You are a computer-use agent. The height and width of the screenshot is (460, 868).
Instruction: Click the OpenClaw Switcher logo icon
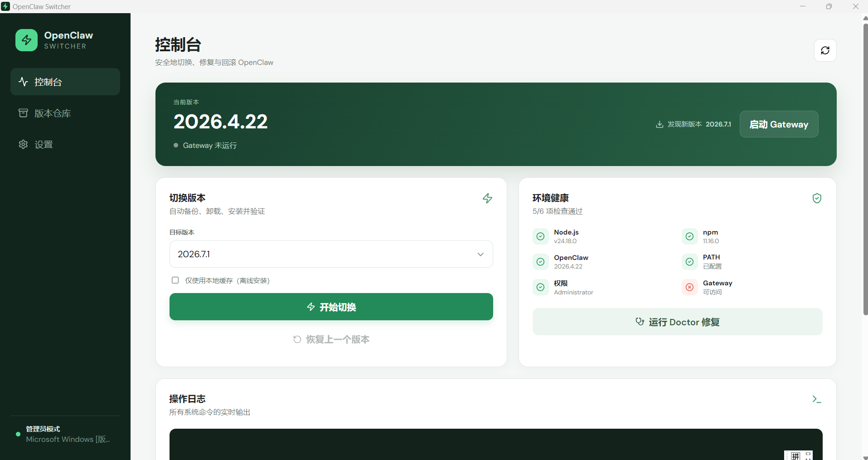click(x=26, y=40)
